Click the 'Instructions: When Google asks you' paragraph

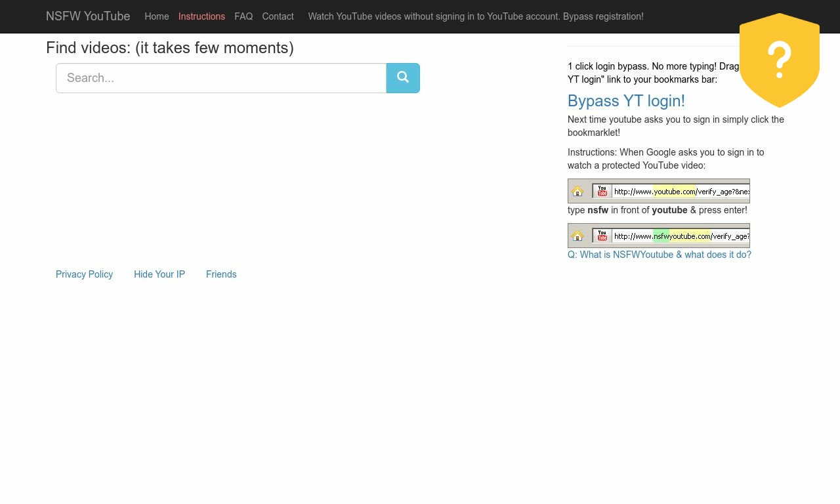(666, 159)
